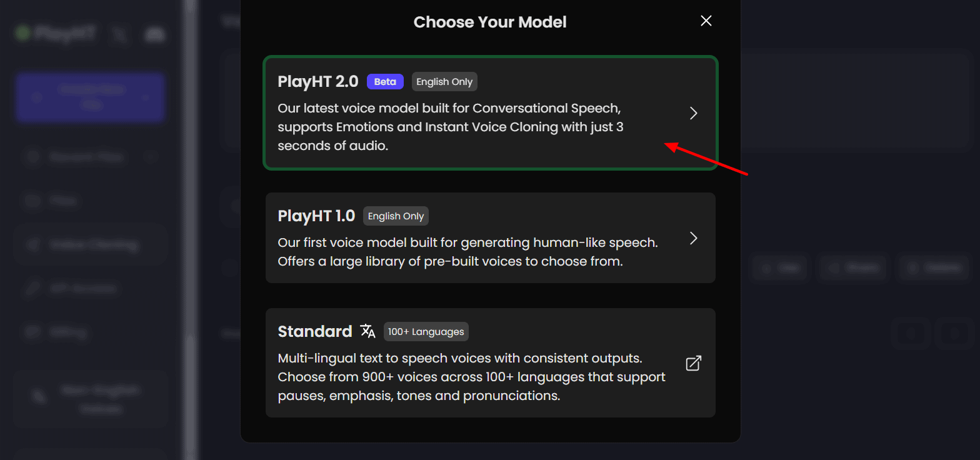Open the Standard model external link icon
This screenshot has height=460, width=980.
point(693,363)
